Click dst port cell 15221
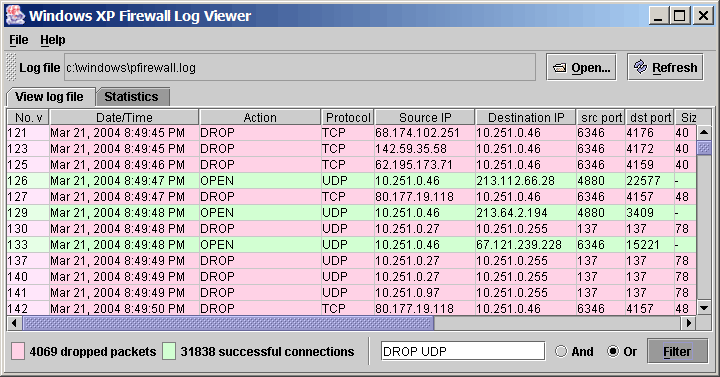The image size is (720, 377). pos(650,245)
